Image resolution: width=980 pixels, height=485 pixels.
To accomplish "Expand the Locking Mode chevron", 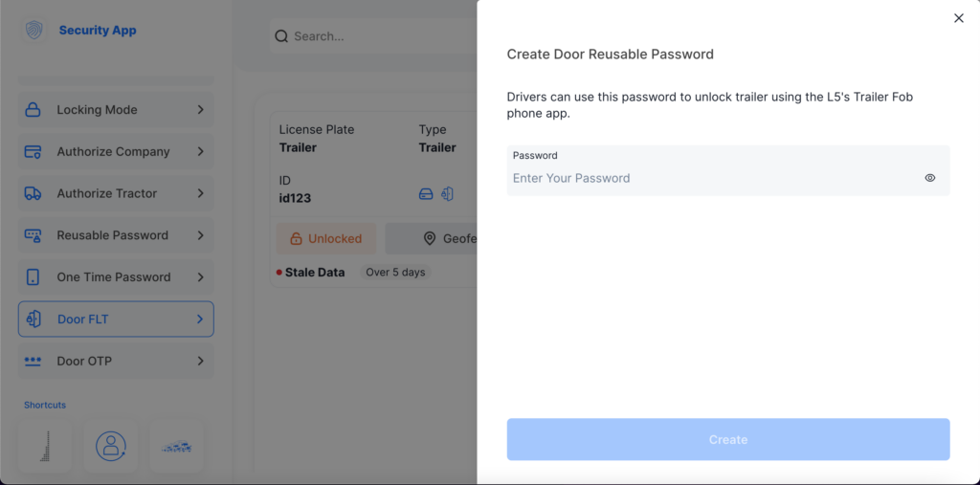I will point(200,110).
